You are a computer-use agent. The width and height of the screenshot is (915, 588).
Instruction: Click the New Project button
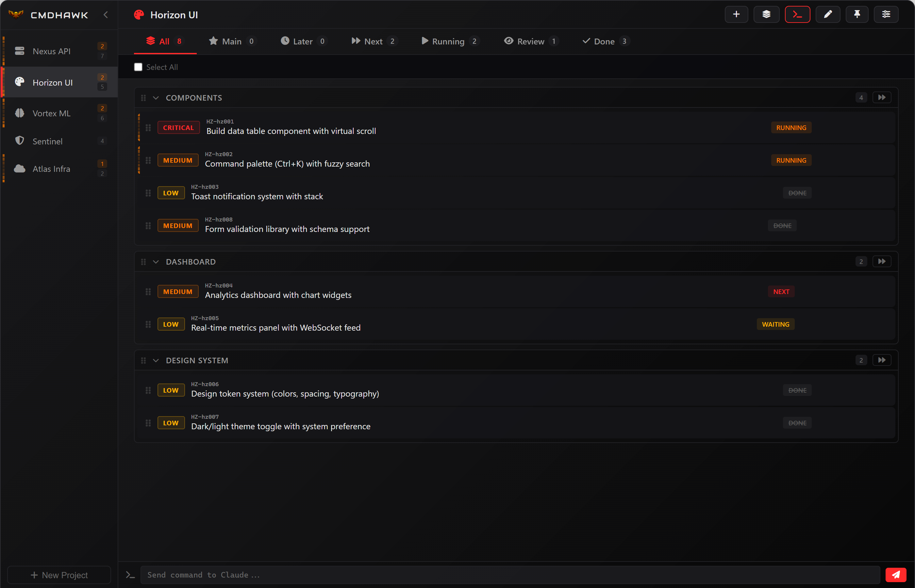click(59, 575)
